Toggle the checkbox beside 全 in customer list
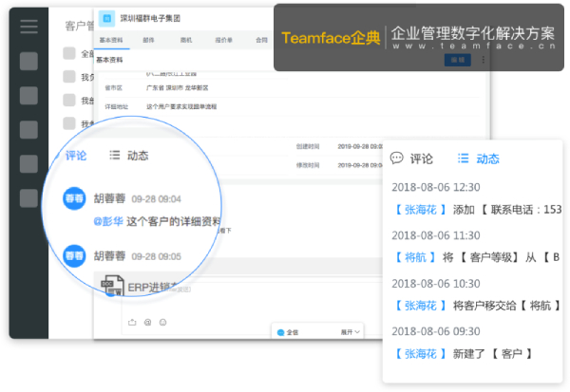570x392 pixels. (x=69, y=53)
